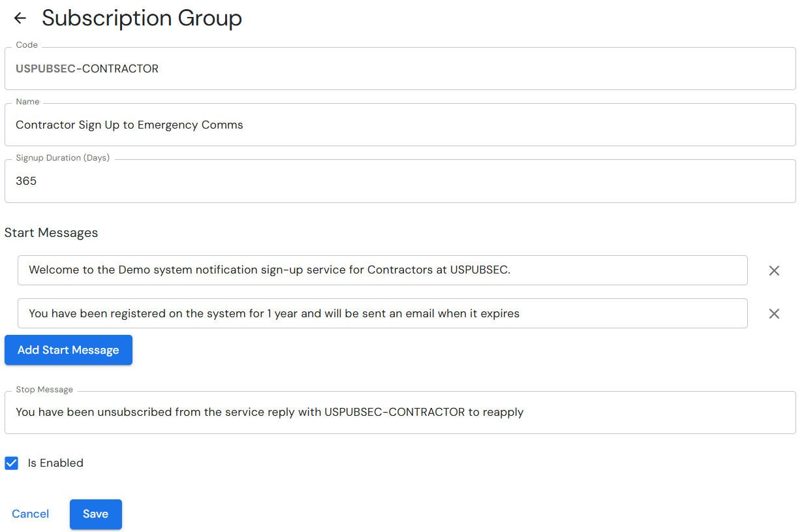The height and width of the screenshot is (532, 802).
Task: Cancel editing the subscription group
Action: [x=31, y=514]
